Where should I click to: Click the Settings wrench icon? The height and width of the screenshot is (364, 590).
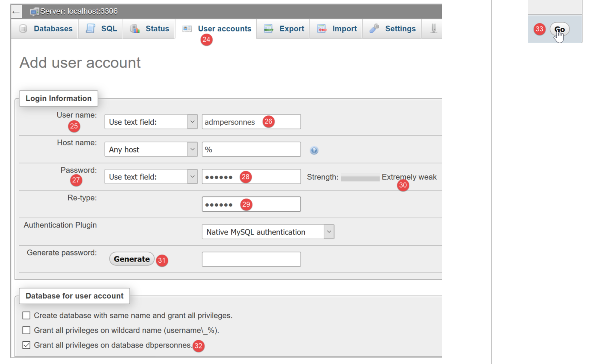374,29
